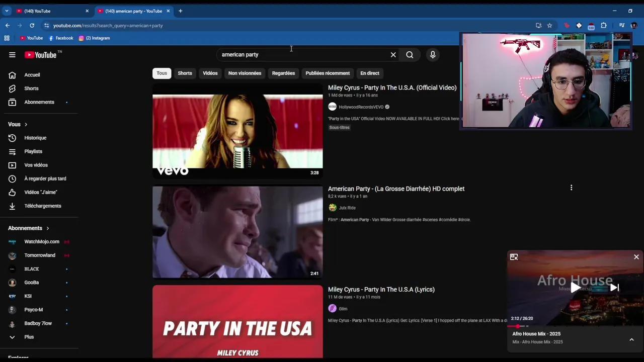Expand the miniplayer playlist chevron
The image size is (644, 362).
631,339
